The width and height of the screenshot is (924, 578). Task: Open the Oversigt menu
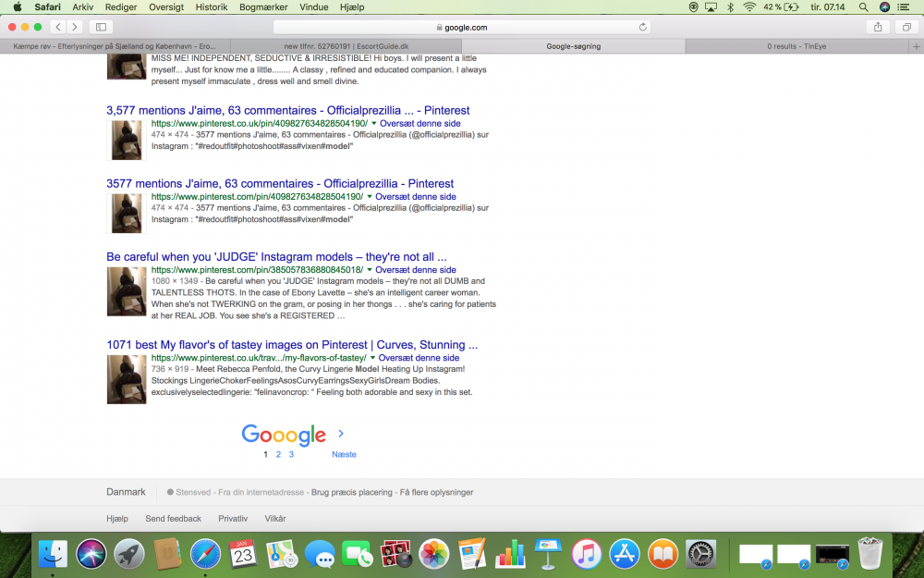click(165, 7)
